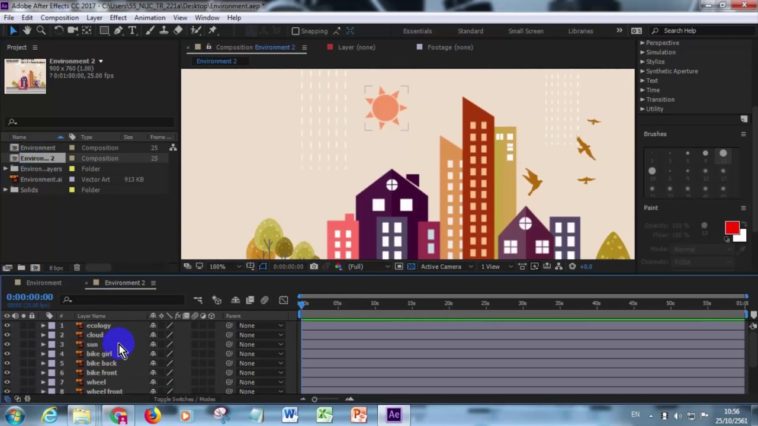Open Microsoft Word from the taskbar
This screenshot has width=758, height=426.
coord(290,414)
